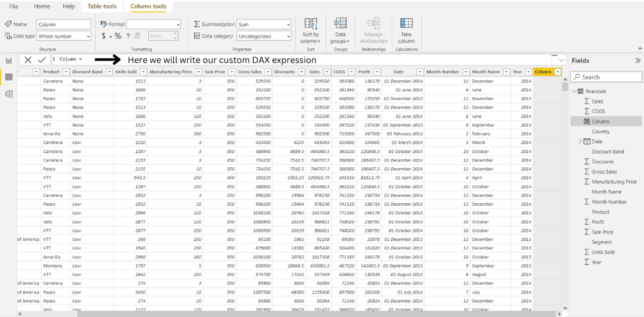This screenshot has height=317, width=644.
Task: Open the Table tools tab
Action: [102, 6]
